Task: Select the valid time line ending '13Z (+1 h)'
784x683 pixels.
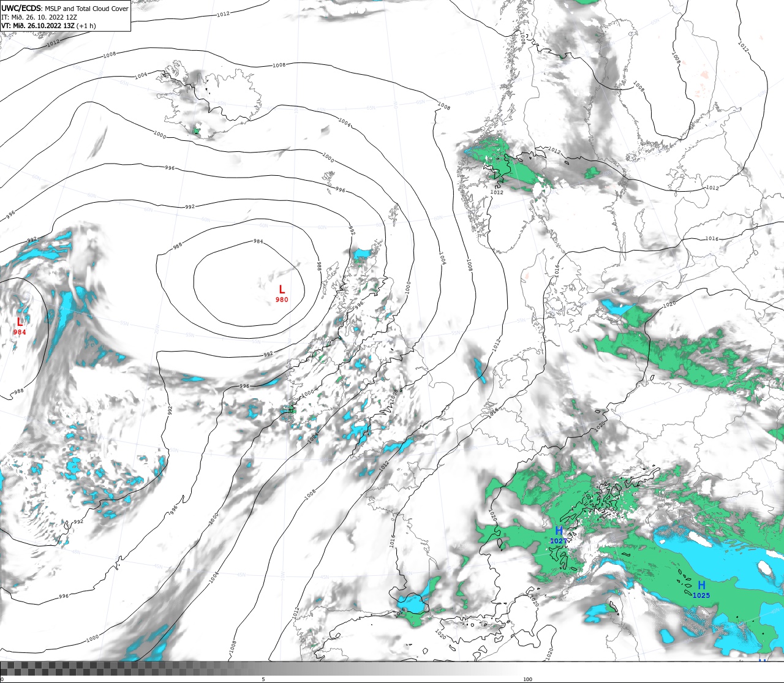Action: 48,26
